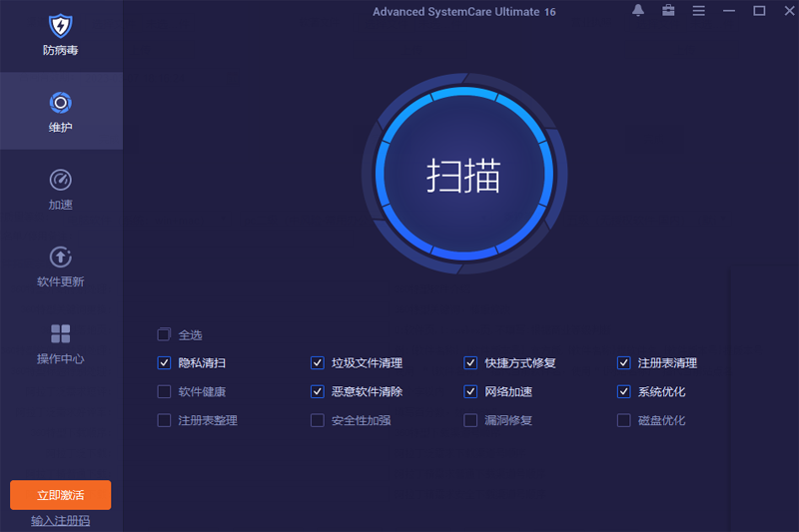799x532 pixels.
Task: Click 立即激活 activate now button
Action: pos(61,495)
